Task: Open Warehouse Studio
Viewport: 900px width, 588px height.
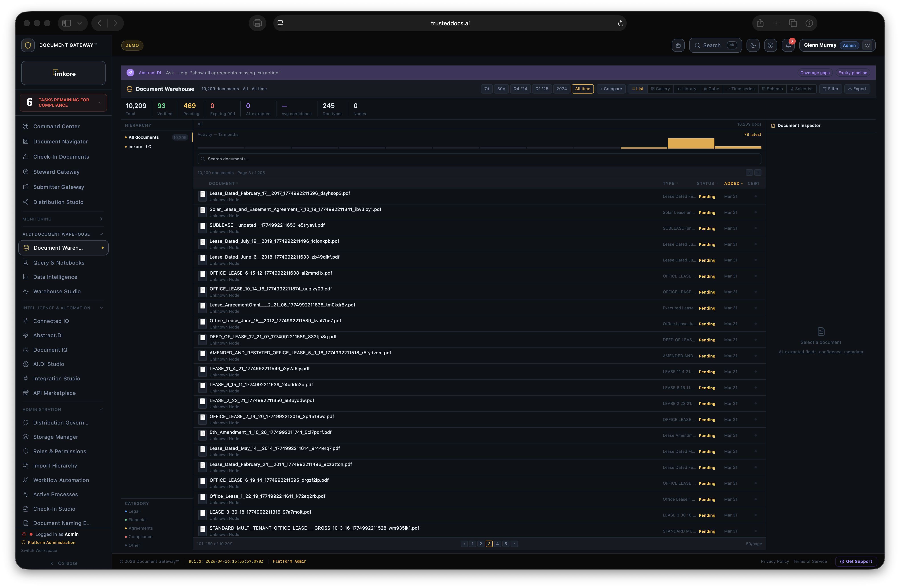Action: click(57, 292)
